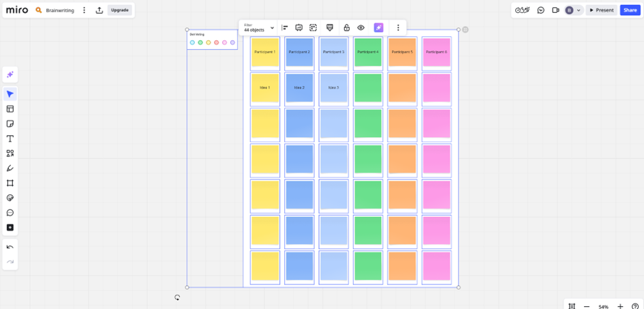Viewport: 644px width, 309px height.
Task: Select the Text tool in left toolbar
Action: [10, 138]
